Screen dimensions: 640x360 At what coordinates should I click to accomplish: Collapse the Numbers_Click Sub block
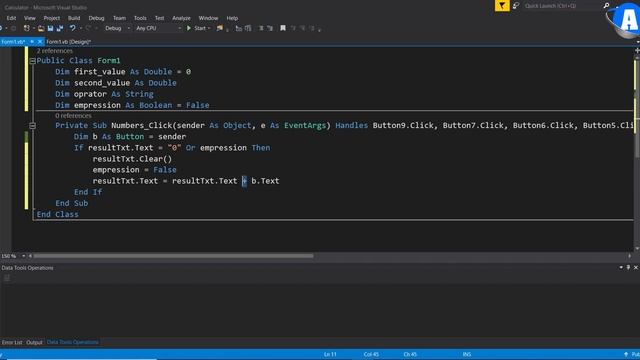[32, 126]
